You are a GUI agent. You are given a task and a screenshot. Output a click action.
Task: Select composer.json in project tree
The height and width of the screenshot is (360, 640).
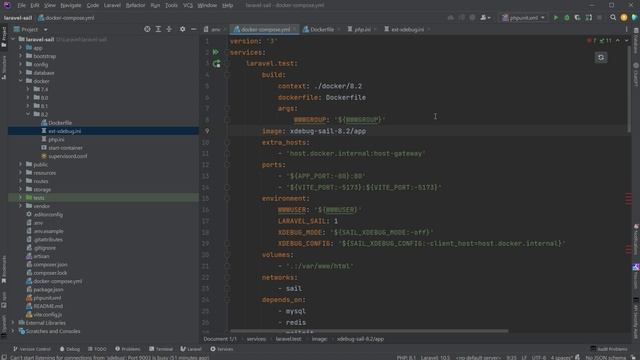point(50,264)
